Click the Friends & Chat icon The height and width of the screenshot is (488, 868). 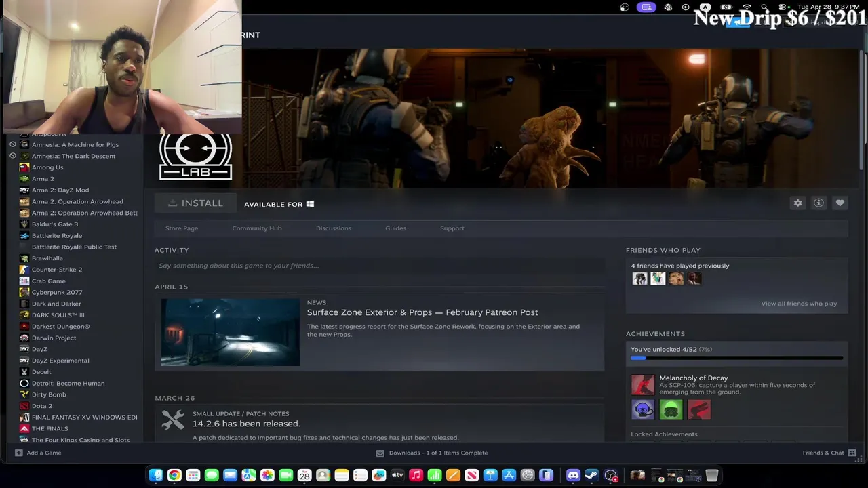tap(852, 453)
